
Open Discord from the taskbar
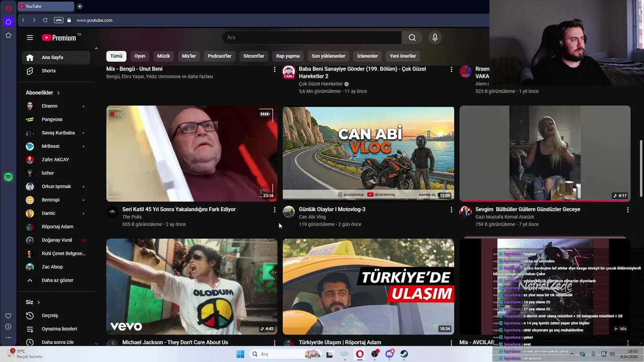(389, 354)
